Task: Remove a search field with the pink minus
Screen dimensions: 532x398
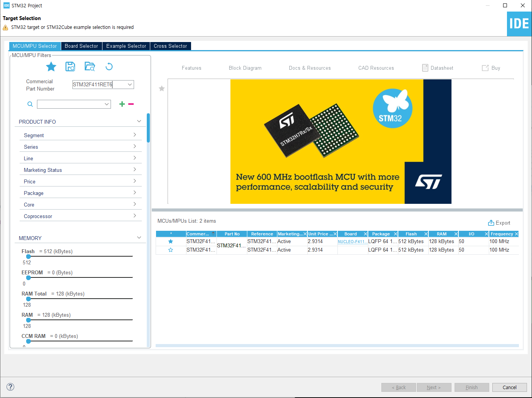Action: pos(131,104)
